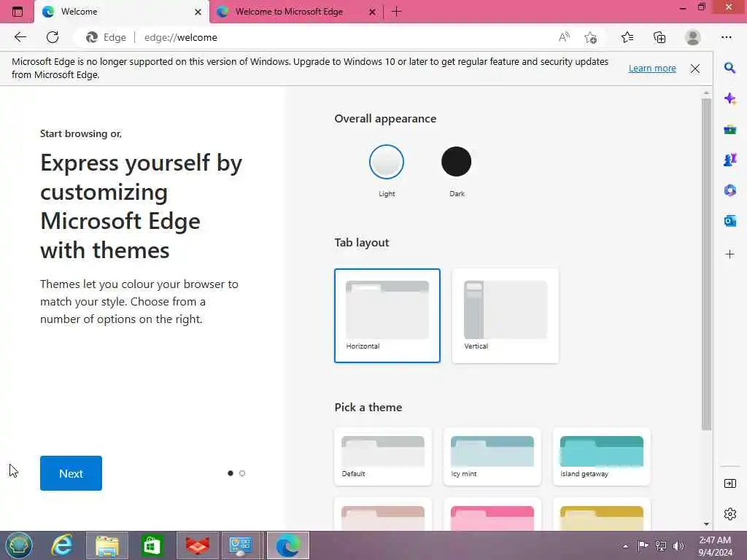The height and width of the screenshot is (560, 747).
Task: Open the tab actions menu icon
Action: [x=18, y=12]
